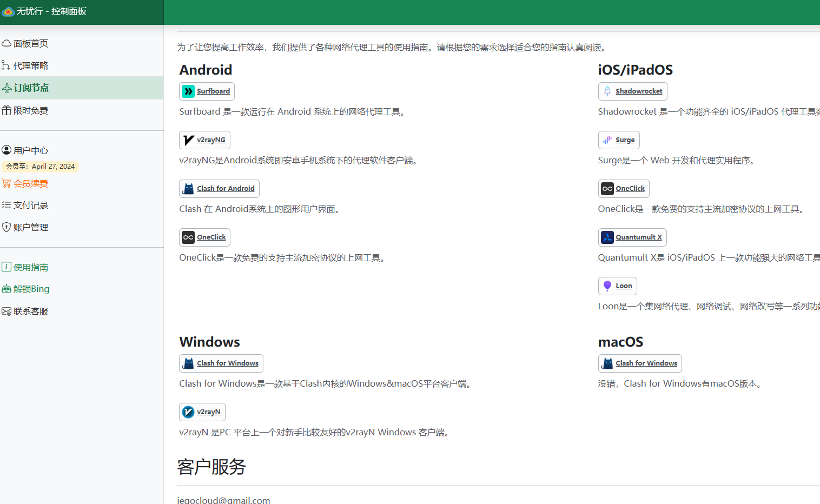The width and height of the screenshot is (820, 504).
Task: Click the OneClick icon under Android
Action: click(188, 237)
